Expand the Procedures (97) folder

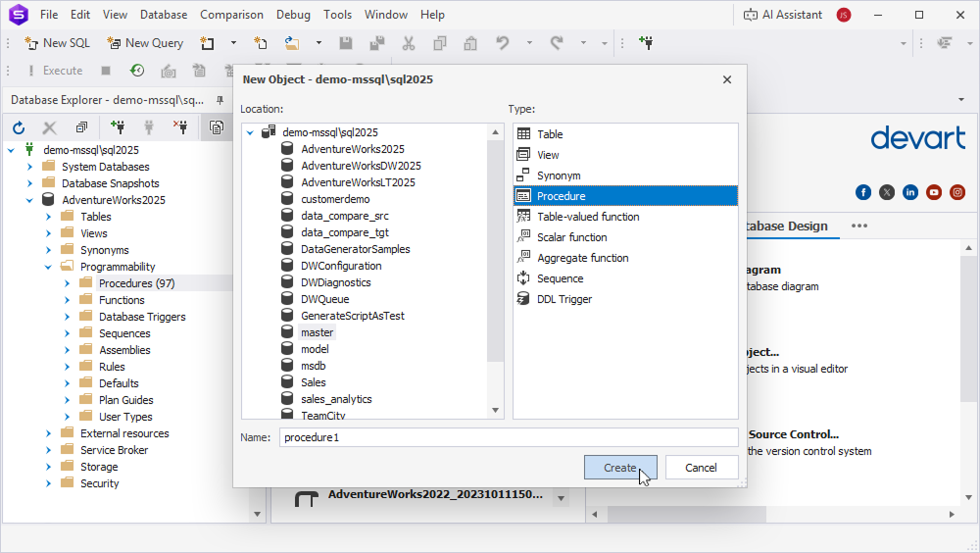pos(67,283)
